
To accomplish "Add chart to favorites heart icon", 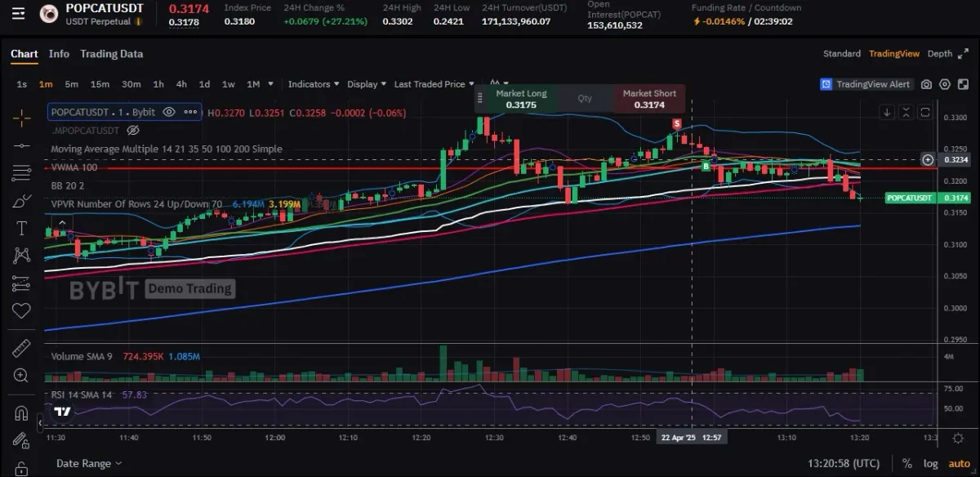I will (21, 310).
